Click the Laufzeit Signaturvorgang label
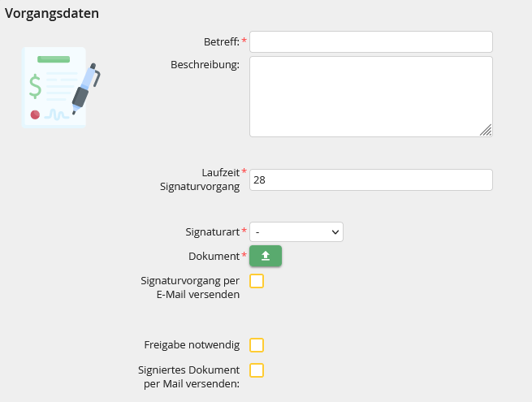Viewport: 532px width, 402px height. (x=200, y=179)
